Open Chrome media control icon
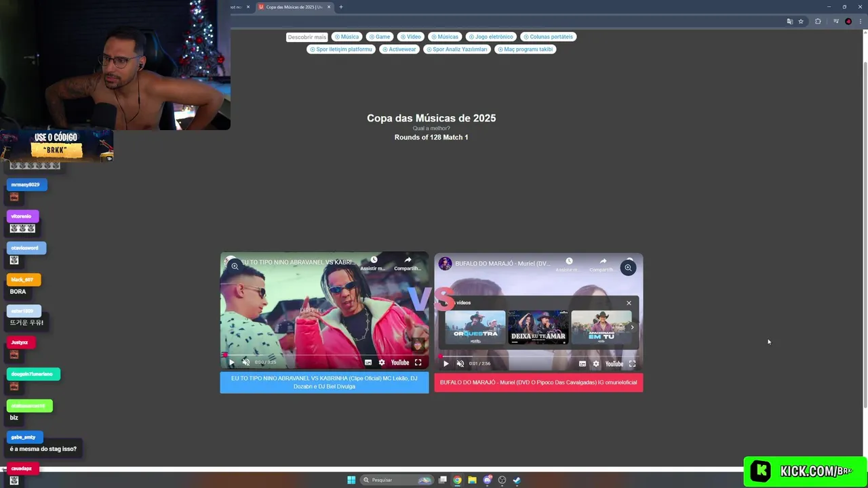Viewport: 868px width, 488px height. coord(836,21)
